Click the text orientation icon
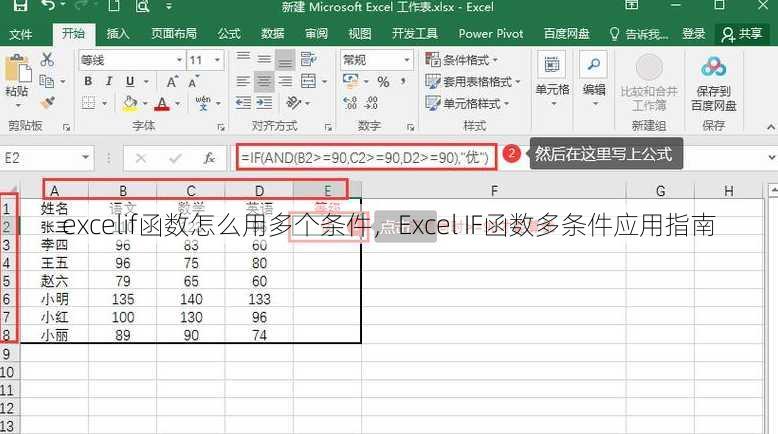This screenshot has height=434, width=778. (294, 103)
